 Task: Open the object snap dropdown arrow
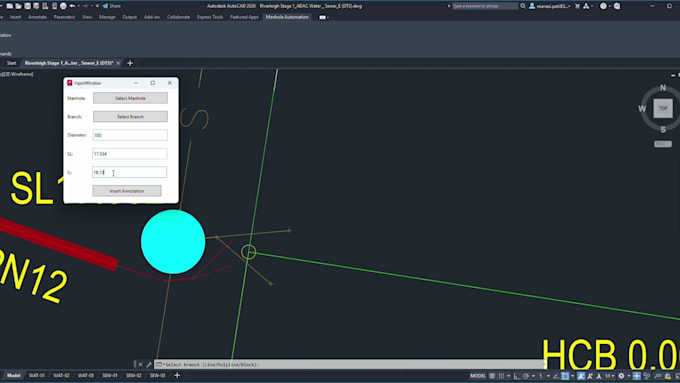pyautogui.click(x=572, y=376)
